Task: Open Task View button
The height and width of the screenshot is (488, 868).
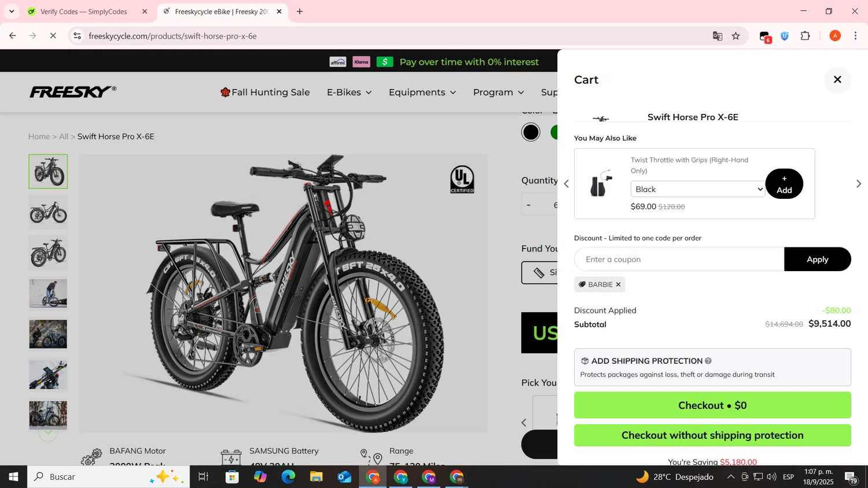Action: [x=203, y=477]
